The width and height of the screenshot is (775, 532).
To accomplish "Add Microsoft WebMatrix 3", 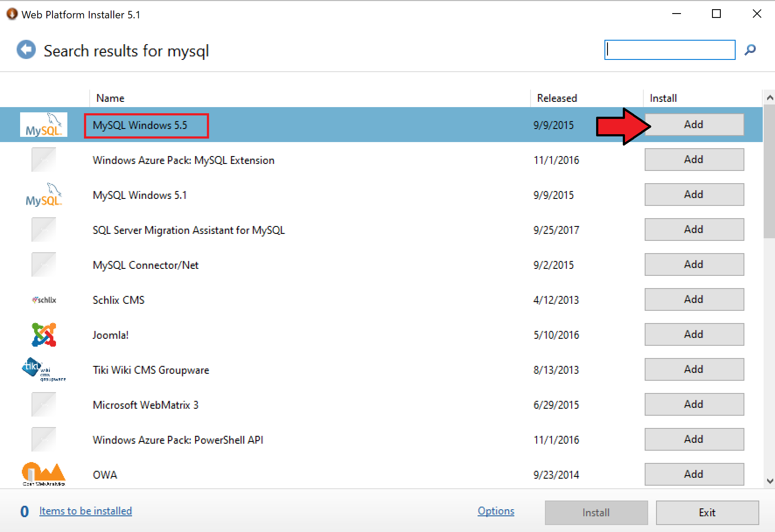I will [694, 404].
